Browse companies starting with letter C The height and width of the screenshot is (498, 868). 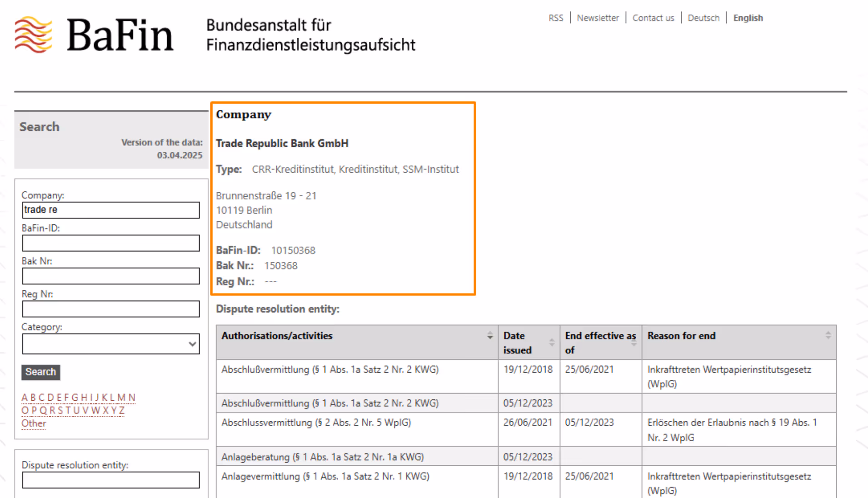point(42,398)
